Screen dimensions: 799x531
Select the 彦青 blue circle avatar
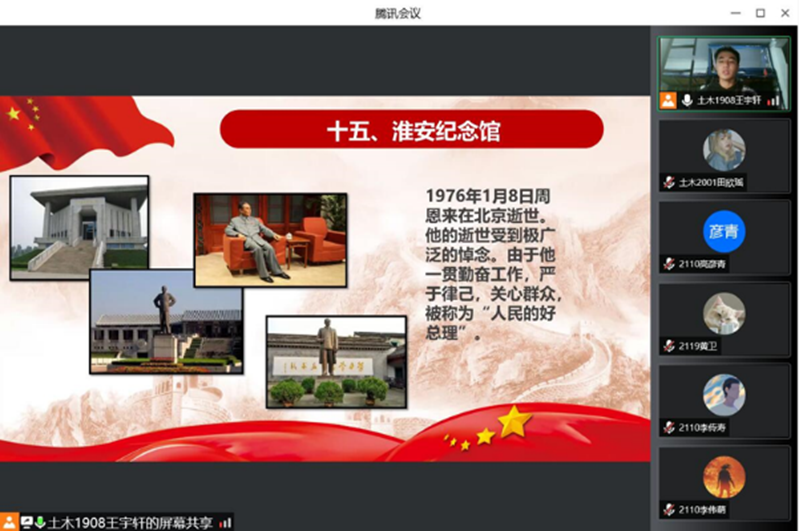(723, 231)
